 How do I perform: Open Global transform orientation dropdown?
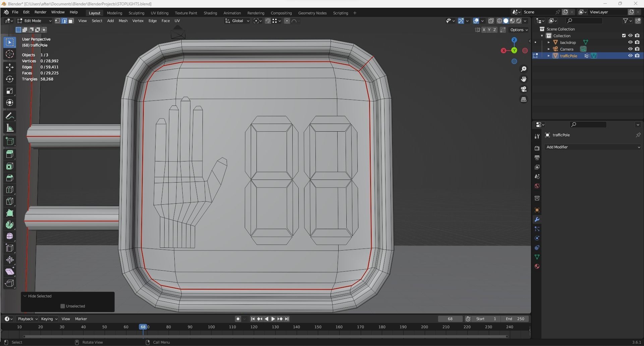[237, 21]
